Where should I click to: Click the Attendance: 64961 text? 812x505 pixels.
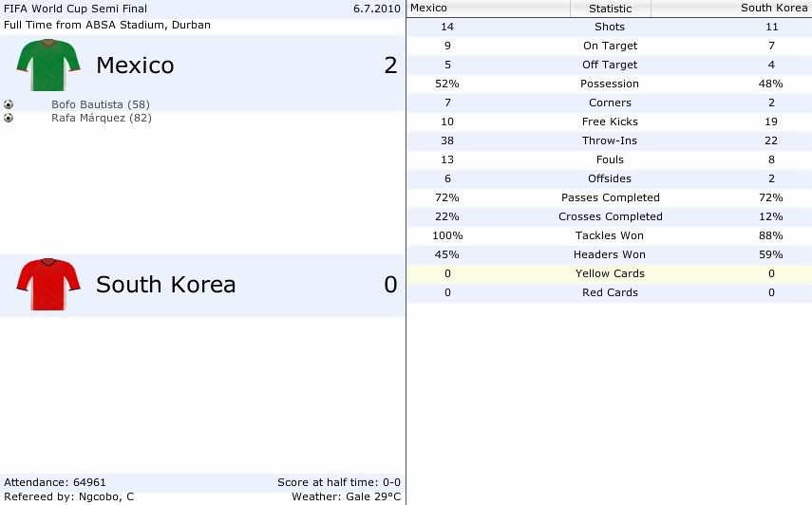[55, 482]
